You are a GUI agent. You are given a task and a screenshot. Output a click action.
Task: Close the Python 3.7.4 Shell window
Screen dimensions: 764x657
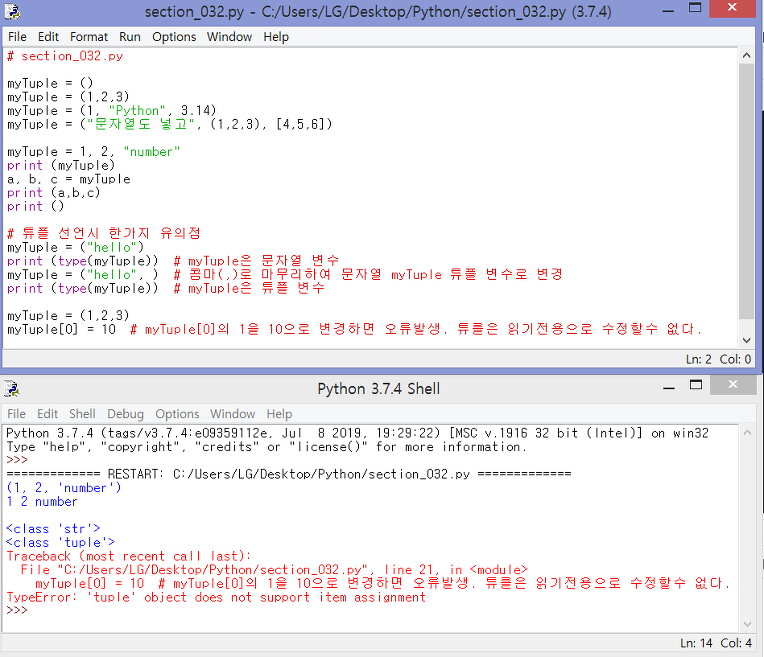(x=733, y=385)
